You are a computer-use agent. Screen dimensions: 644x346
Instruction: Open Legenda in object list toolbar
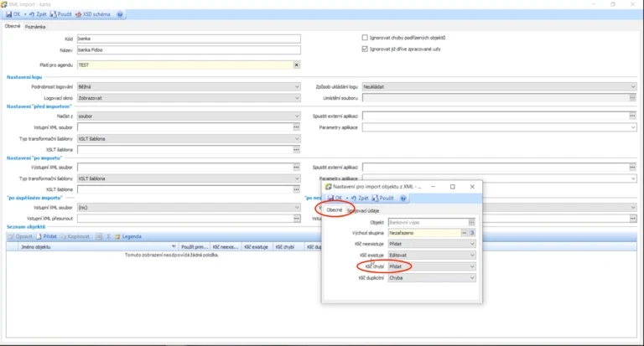(x=127, y=236)
